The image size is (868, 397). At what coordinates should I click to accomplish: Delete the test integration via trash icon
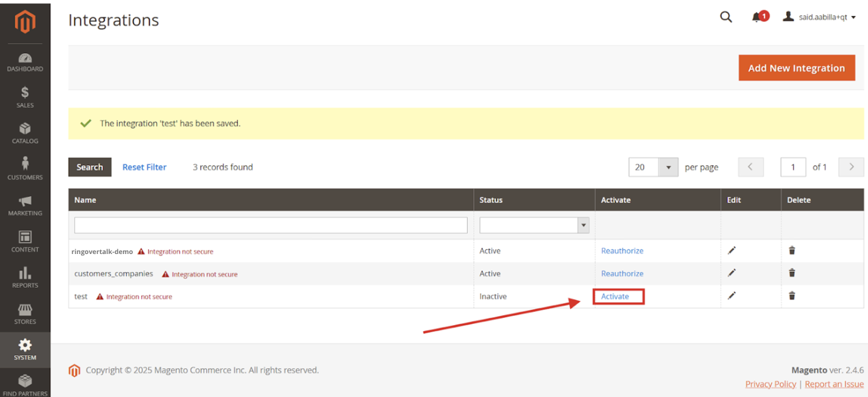coord(792,296)
